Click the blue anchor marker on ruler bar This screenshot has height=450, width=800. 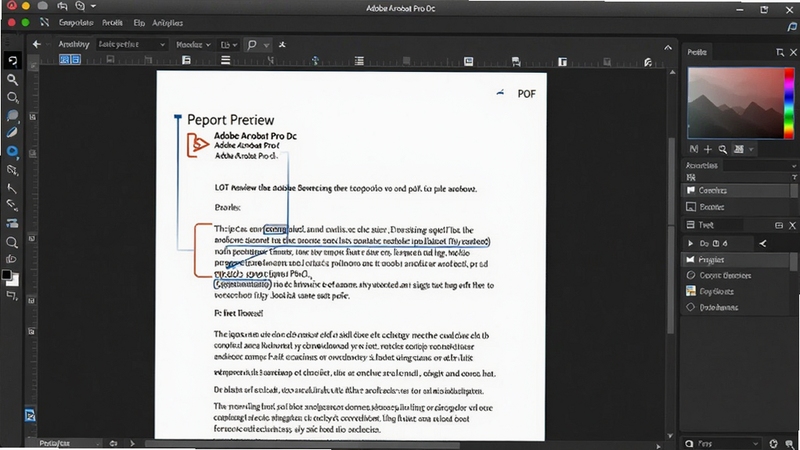point(315,61)
